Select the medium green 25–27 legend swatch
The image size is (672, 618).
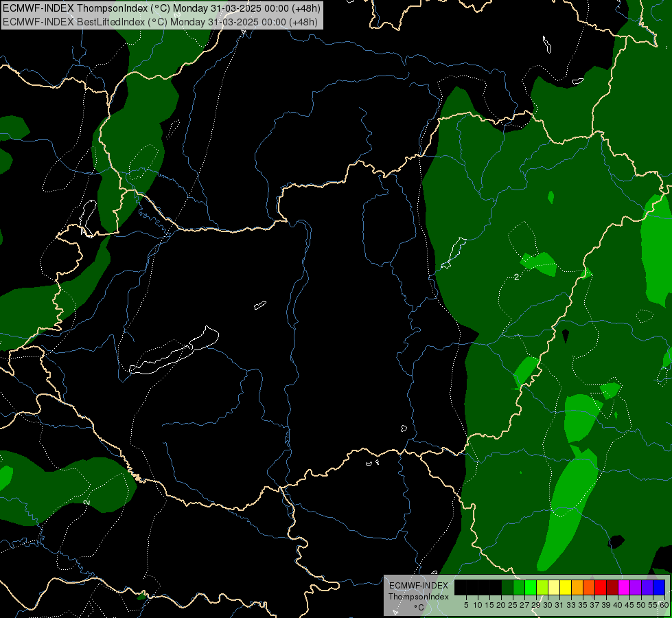point(520,588)
